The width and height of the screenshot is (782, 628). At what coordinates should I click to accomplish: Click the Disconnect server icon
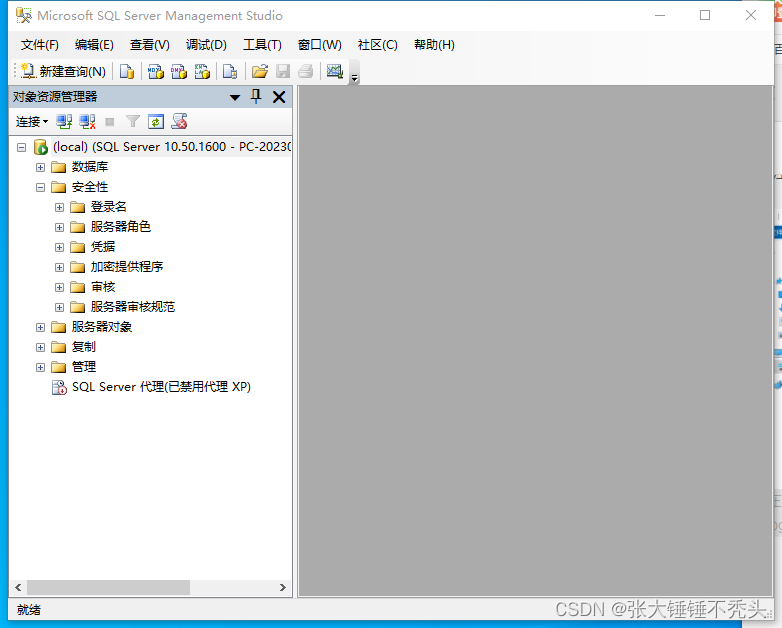click(x=87, y=122)
